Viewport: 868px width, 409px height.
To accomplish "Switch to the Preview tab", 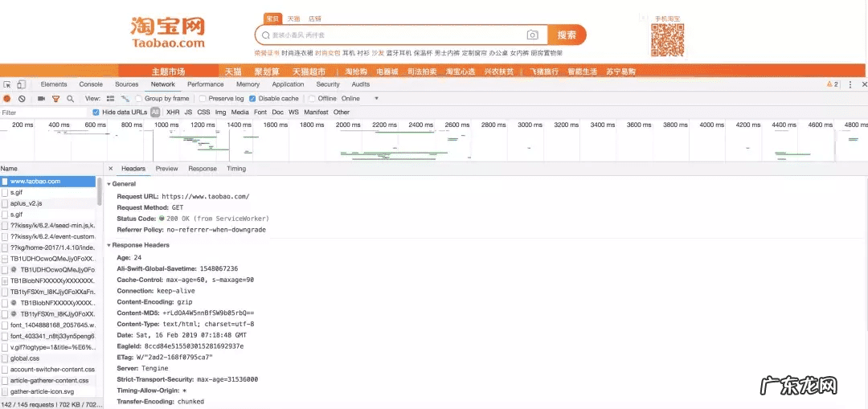I will (166, 169).
